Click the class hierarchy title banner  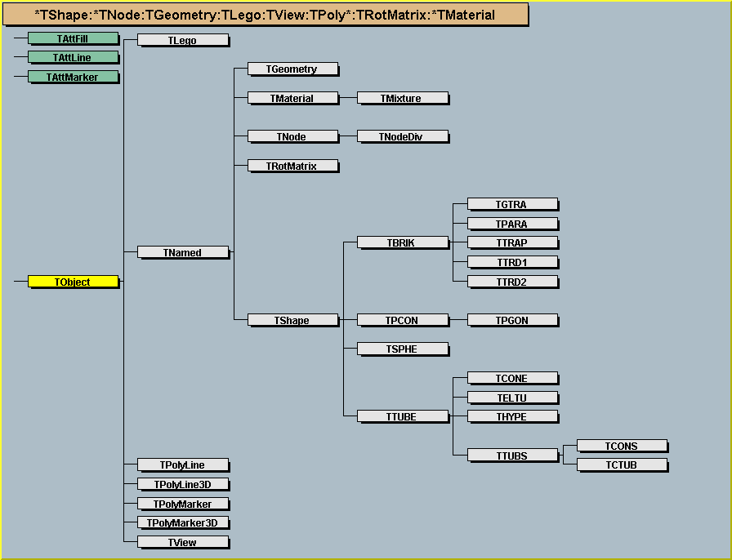point(265,15)
